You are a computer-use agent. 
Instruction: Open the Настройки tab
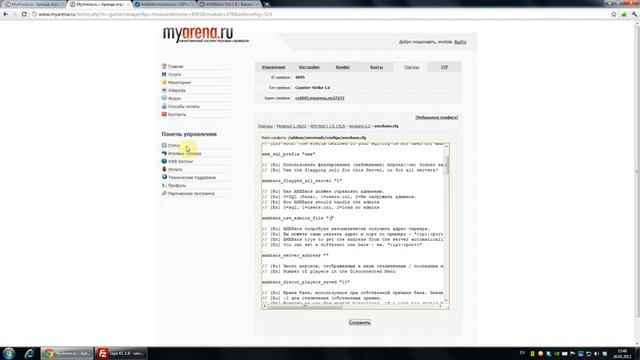point(309,67)
